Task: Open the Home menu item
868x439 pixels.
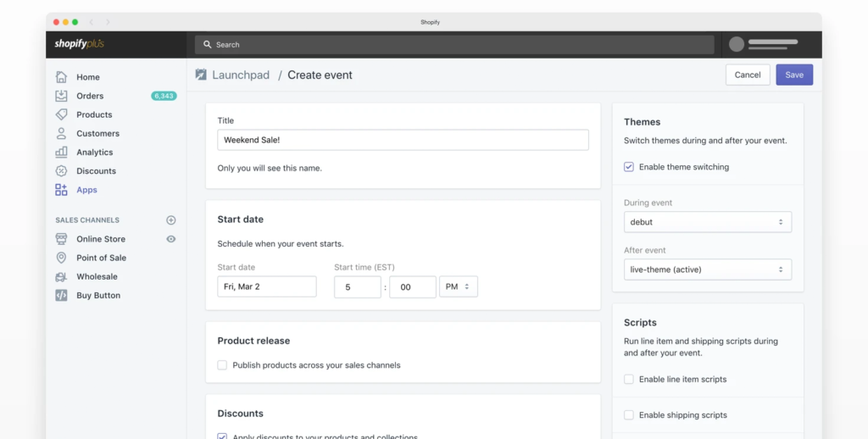Action: [x=88, y=77]
